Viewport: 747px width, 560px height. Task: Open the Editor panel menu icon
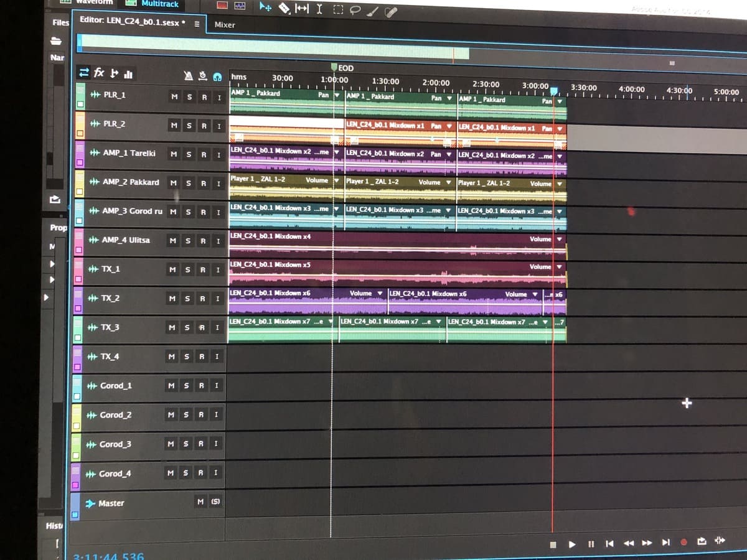[x=197, y=24]
